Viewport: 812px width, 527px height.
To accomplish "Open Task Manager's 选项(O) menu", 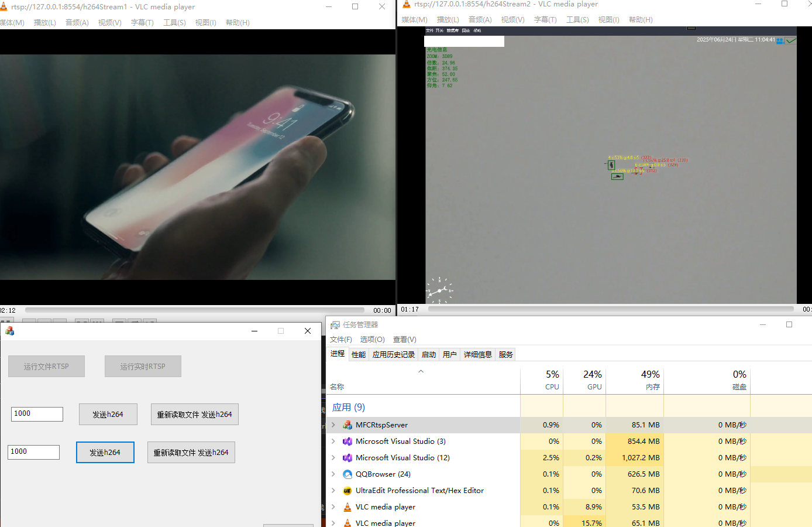I will click(373, 340).
